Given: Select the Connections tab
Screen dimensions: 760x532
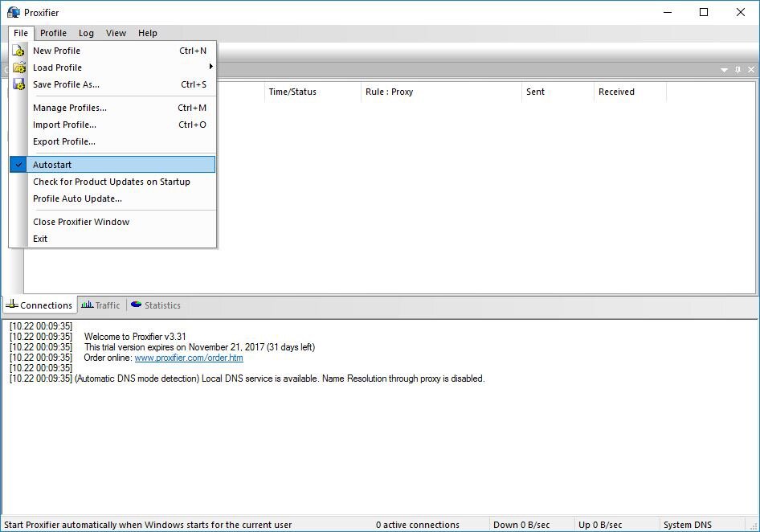Looking at the screenshot, I should 39,305.
